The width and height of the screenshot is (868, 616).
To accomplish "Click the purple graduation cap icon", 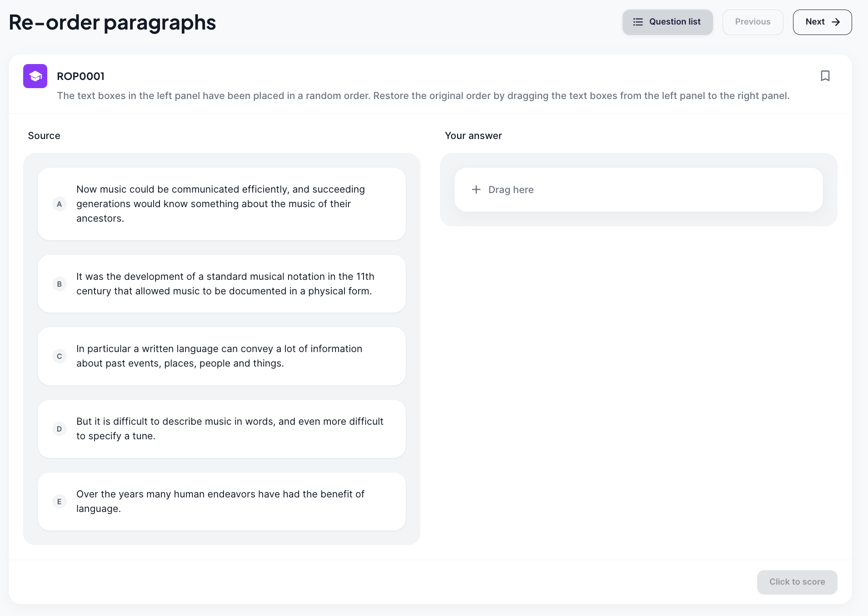I will (35, 76).
